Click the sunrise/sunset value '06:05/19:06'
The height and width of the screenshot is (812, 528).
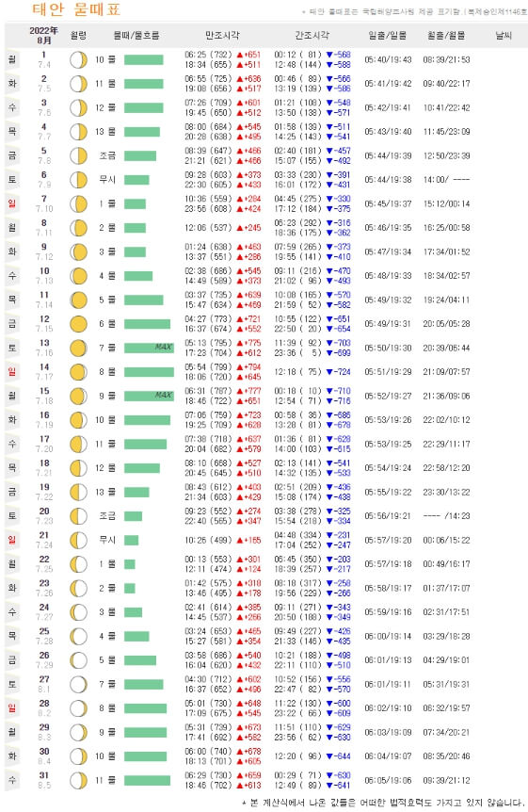pyautogui.click(x=388, y=780)
